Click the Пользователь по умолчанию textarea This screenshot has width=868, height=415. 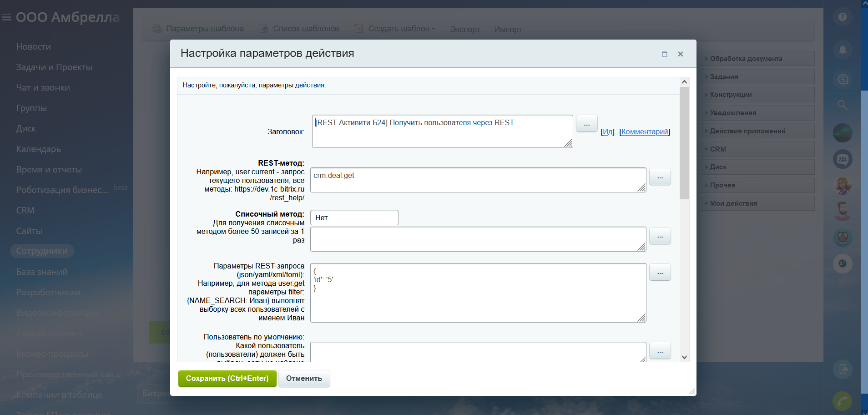coord(478,352)
